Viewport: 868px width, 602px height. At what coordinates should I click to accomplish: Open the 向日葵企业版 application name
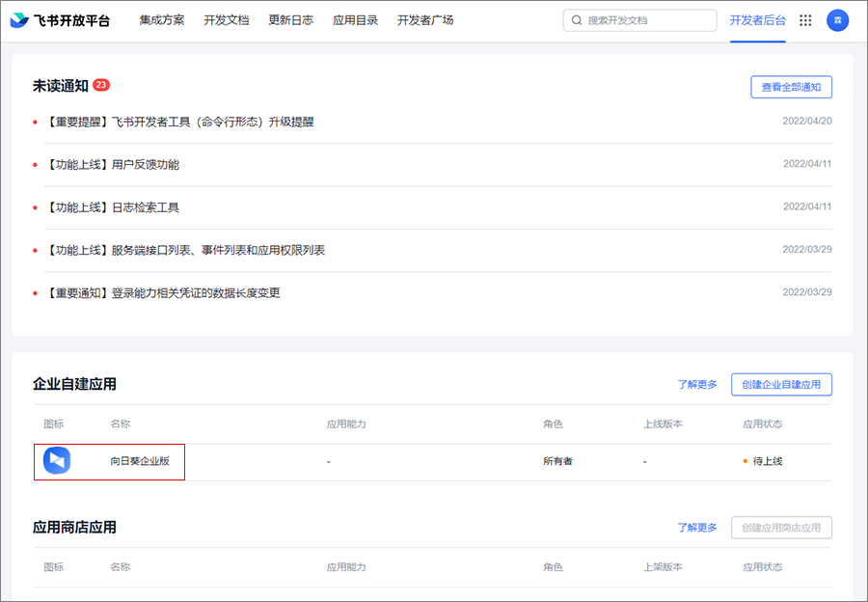point(140,461)
